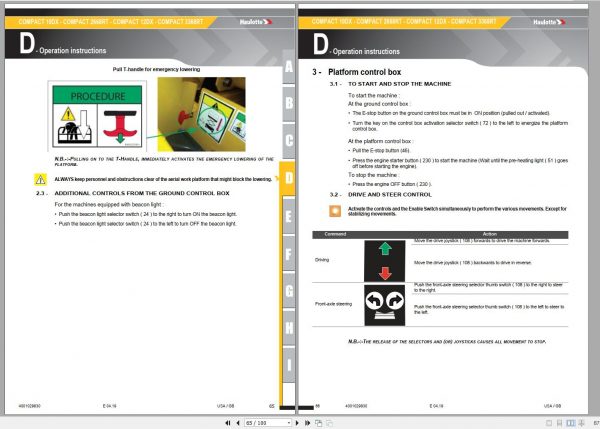Select single page view mode
The width and height of the screenshot is (600, 429).
pyautogui.click(x=549, y=423)
